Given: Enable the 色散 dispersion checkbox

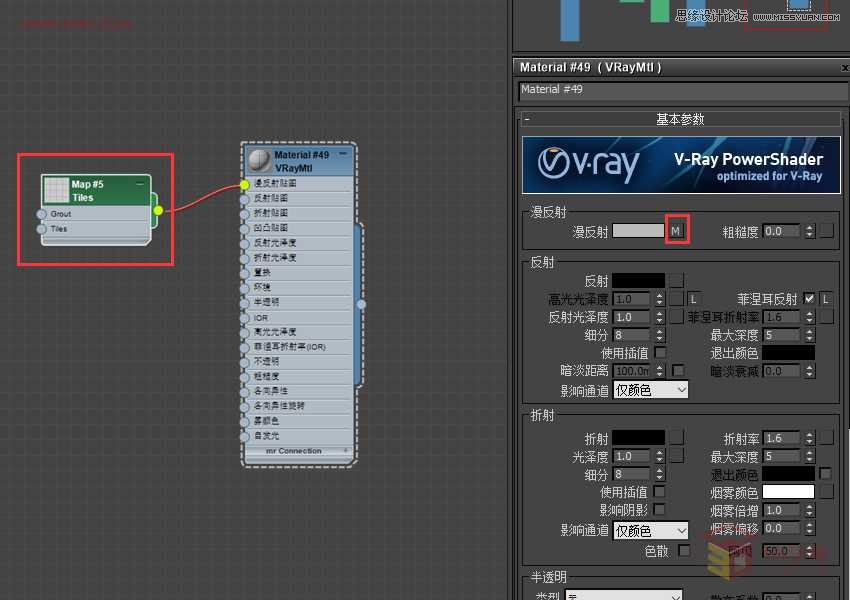Looking at the screenshot, I should coord(685,550).
